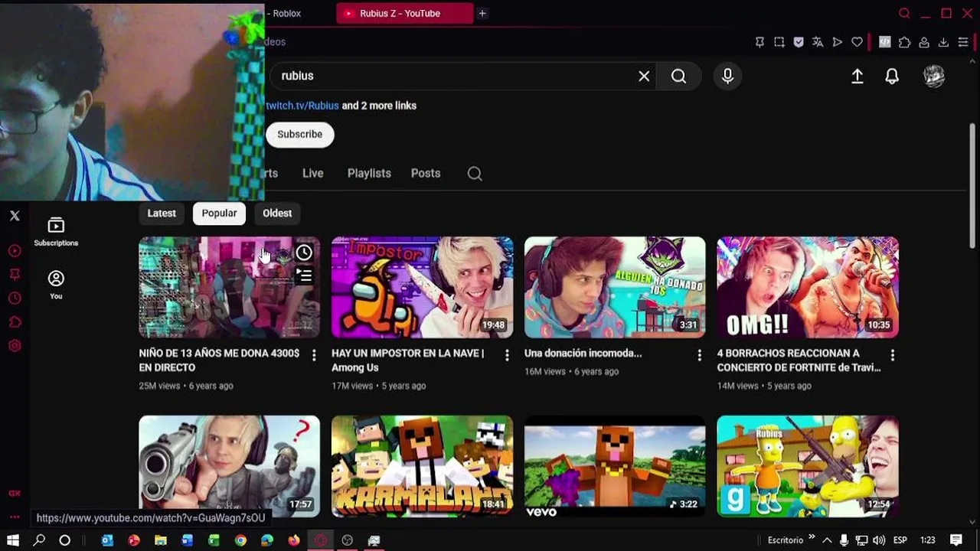Open the volume control in tray
Screen dimensions: 980x551
click(879, 540)
